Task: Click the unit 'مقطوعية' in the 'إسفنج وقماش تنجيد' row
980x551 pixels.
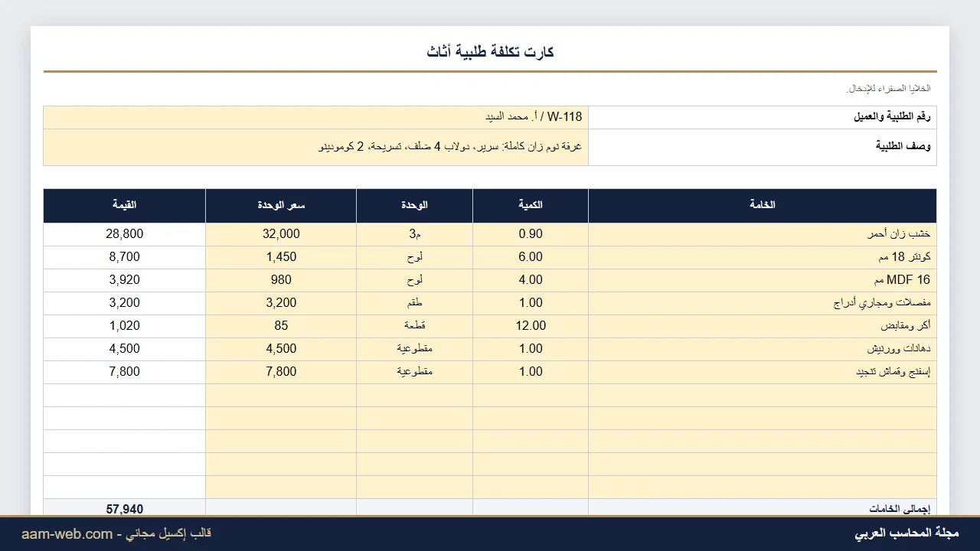Action: (x=414, y=372)
